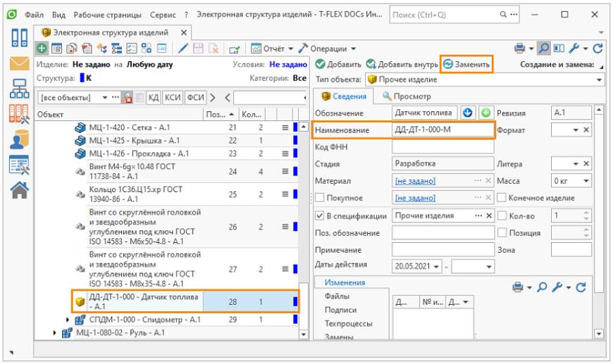613x364 pixels.
Task: Open the user with database sidebar icon
Action: tap(19, 139)
